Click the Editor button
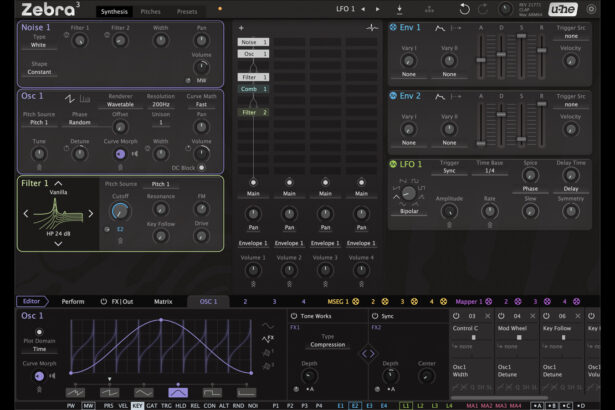This screenshot has height=410, width=615. (x=32, y=301)
